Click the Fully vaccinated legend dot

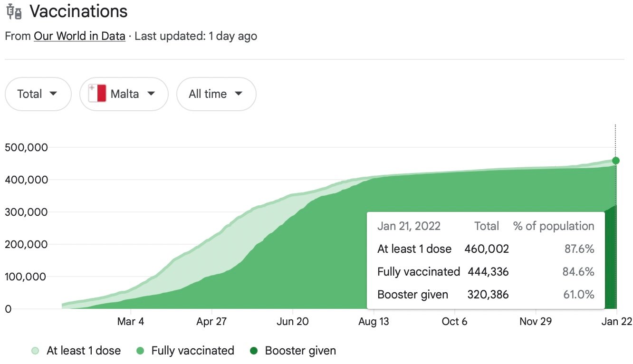140,351
